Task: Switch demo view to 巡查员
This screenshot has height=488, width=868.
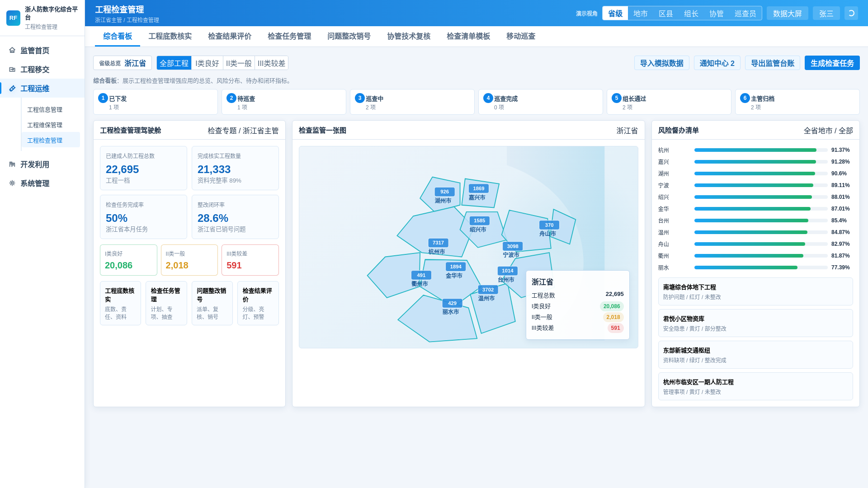Action: (745, 13)
